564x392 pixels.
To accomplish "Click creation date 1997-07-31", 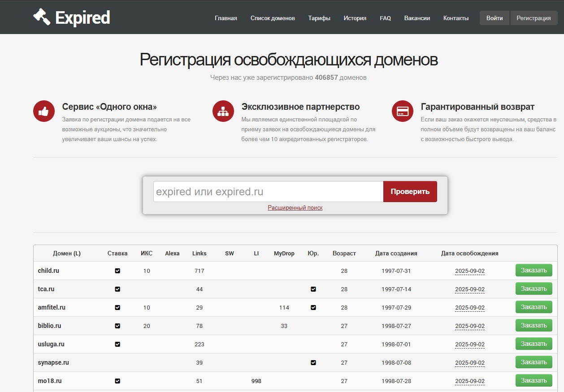I will click(x=396, y=271).
